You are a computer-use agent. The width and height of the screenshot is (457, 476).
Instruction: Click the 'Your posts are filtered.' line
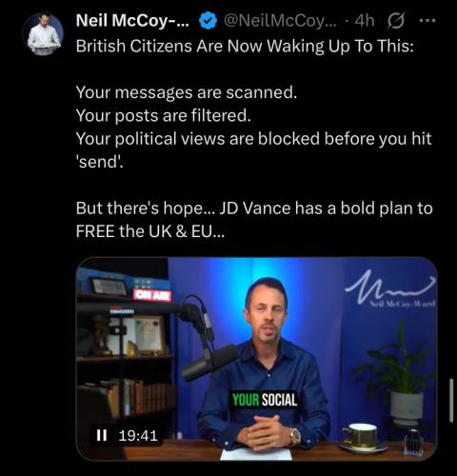(164, 115)
